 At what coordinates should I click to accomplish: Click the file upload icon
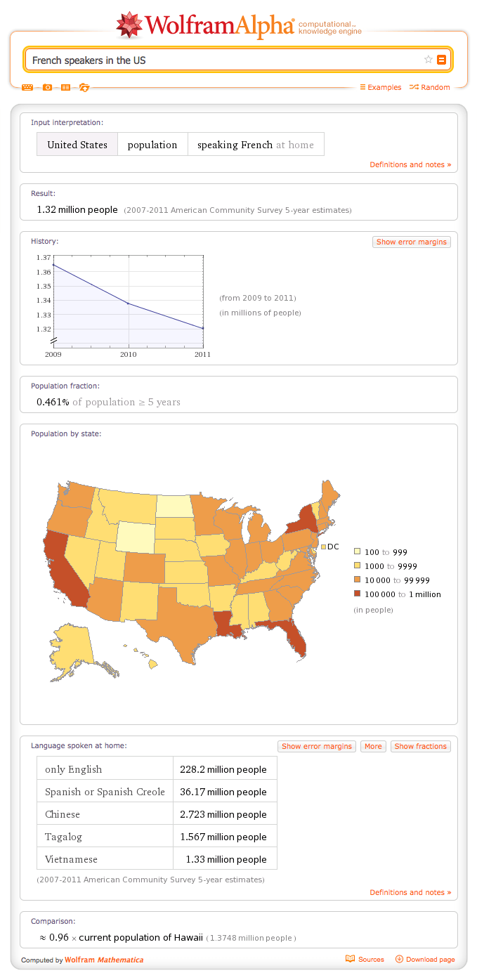83,86
